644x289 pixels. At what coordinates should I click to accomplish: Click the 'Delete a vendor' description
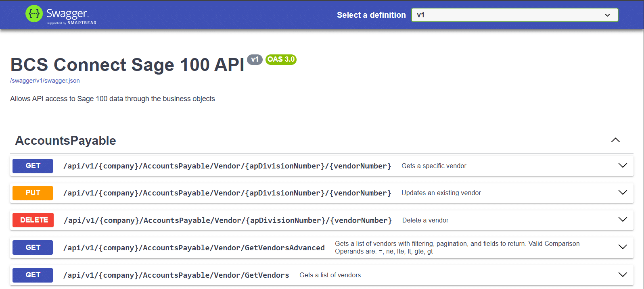coord(425,220)
